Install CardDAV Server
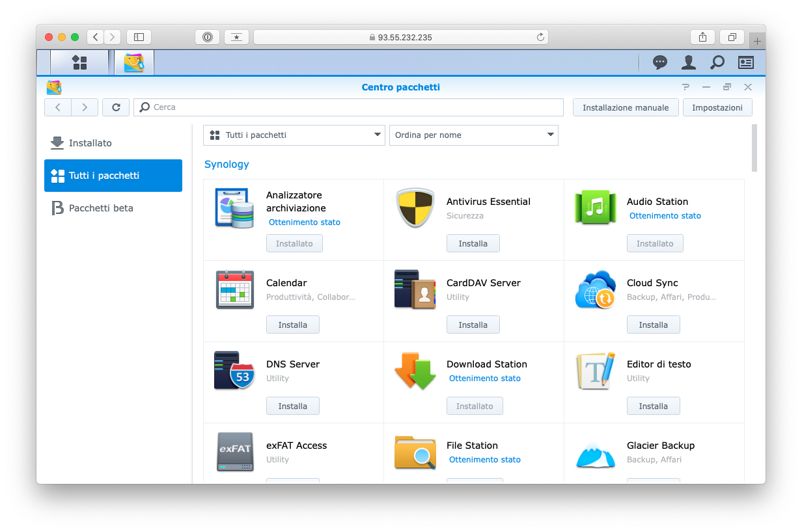Screen dimensions: 802x532 point(473,325)
